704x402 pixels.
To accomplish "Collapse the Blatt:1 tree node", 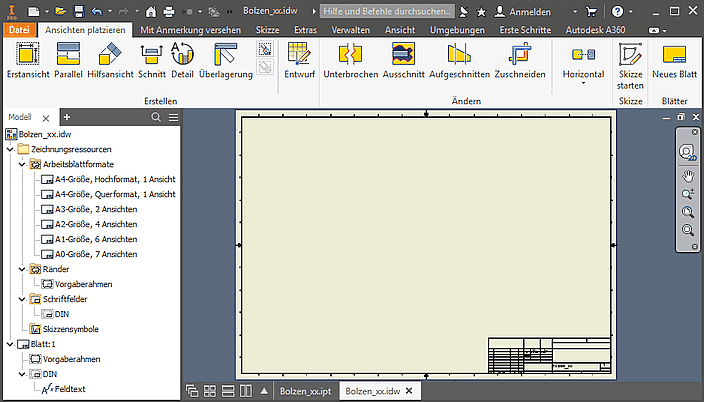I will (10, 344).
